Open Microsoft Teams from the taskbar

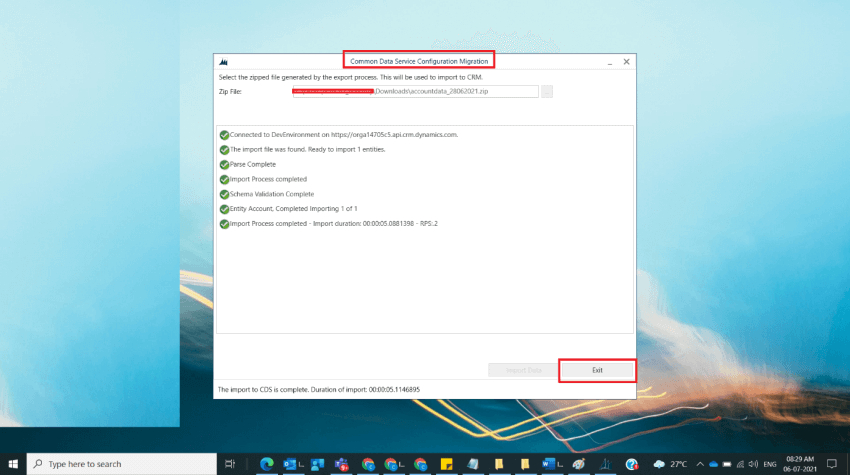342,464
